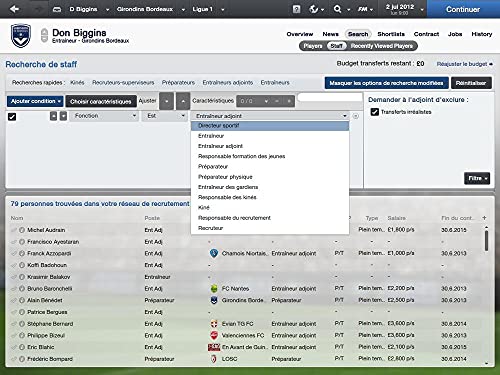Click Evian TG FC club badge

pos(214,324)
